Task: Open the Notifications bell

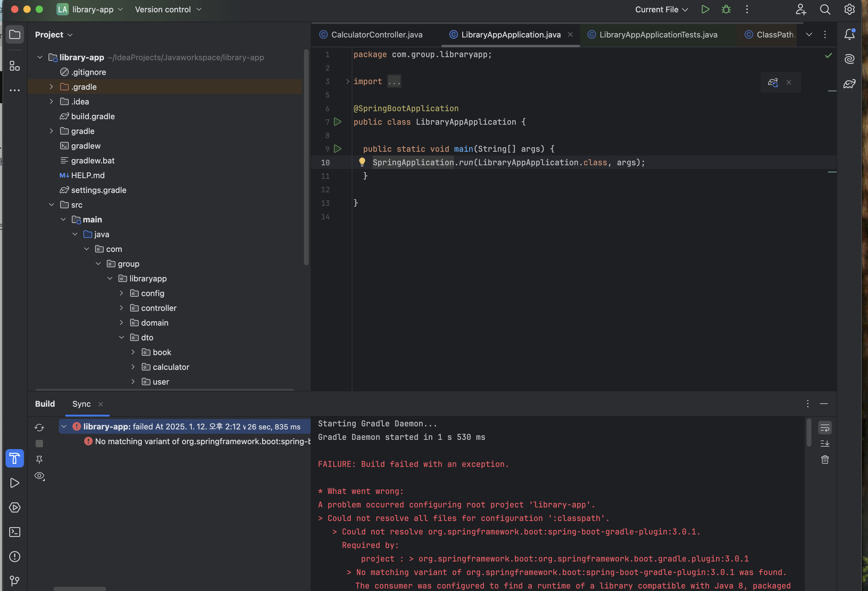Action: tap(849, 34)
